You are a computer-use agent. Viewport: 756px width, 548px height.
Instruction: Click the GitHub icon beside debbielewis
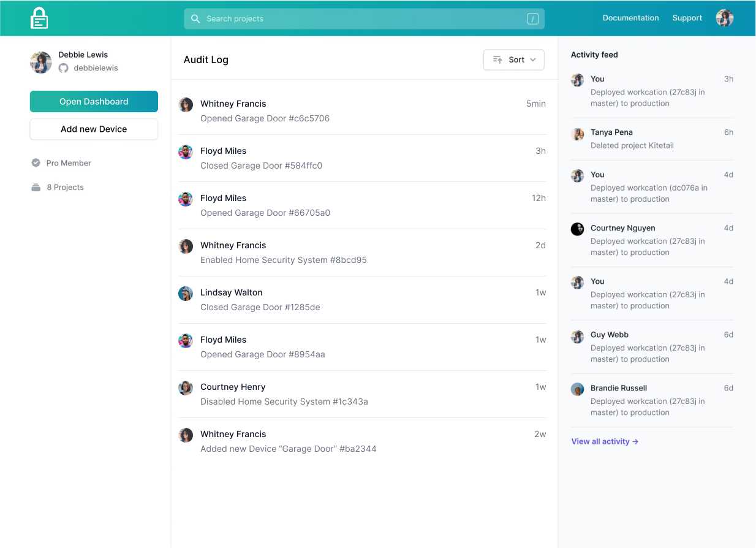(64, 68)
